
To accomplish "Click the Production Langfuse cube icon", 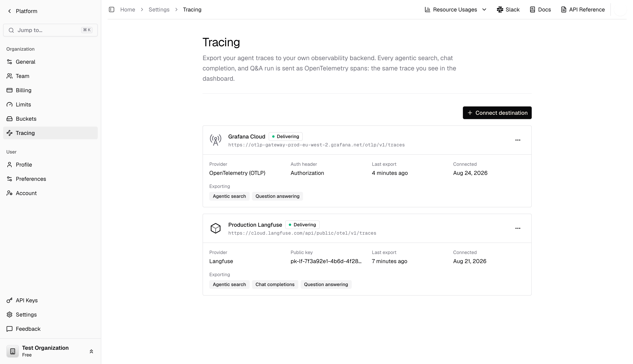I will pos(215,228).
